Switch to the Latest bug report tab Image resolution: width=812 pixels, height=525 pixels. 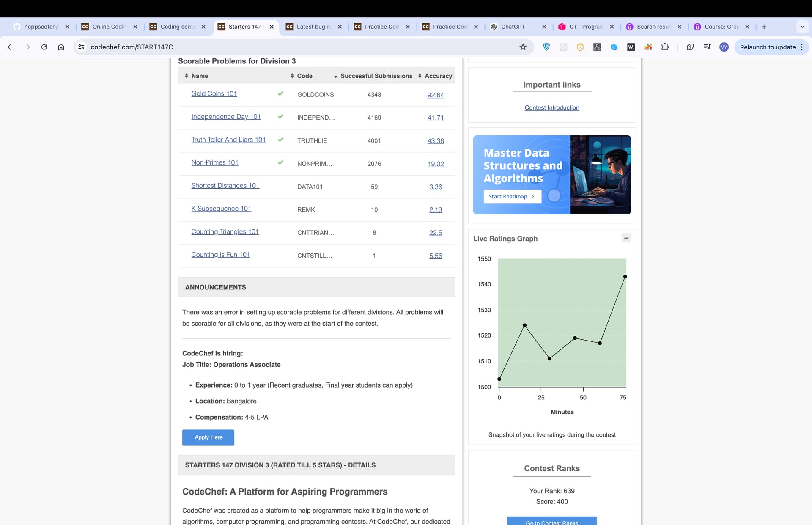pos(313,27)
